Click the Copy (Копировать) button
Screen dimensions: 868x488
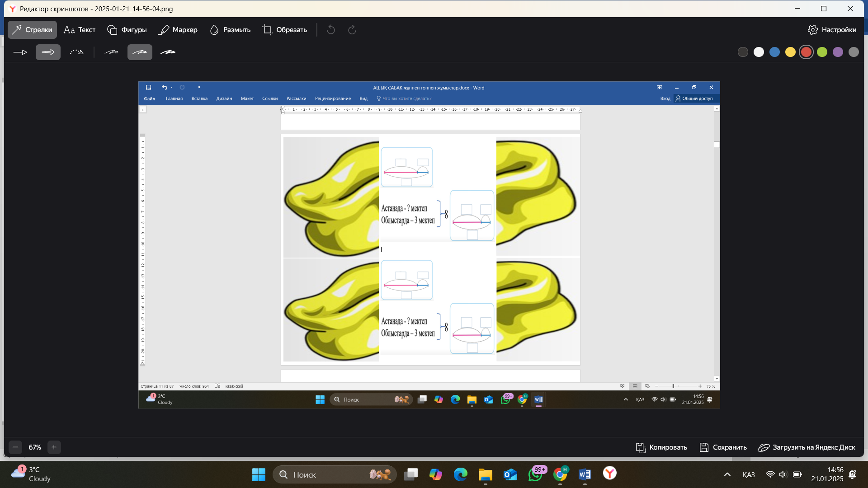pos(661,447)
